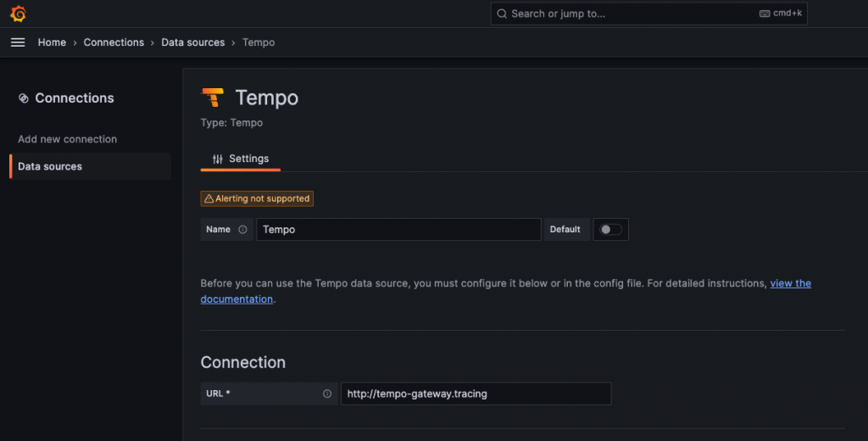Screen dimensions: 868x441
Task: Show the Name field info tooltip icon
Action: coord(242,229)
